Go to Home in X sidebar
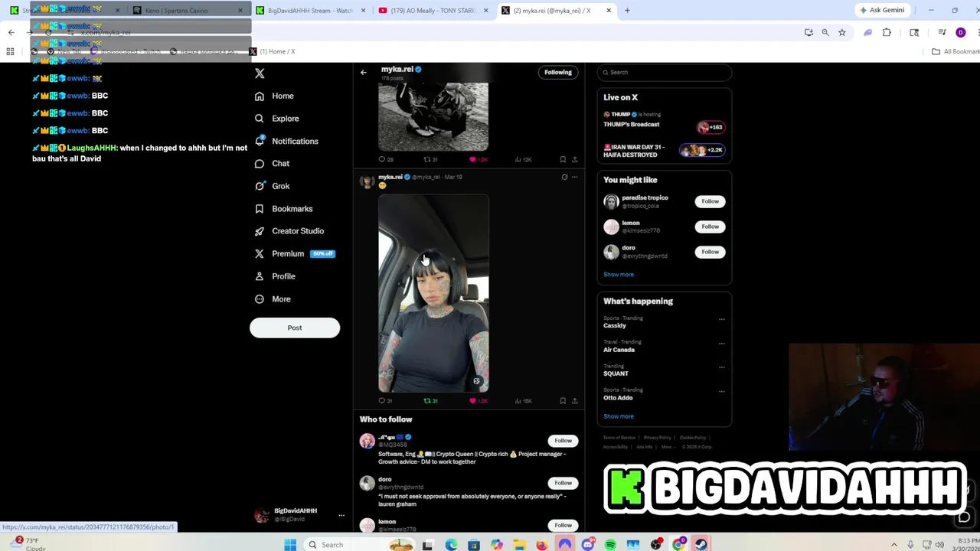The height and width of the screenshot is (551, 980). [x=274, y=96]
